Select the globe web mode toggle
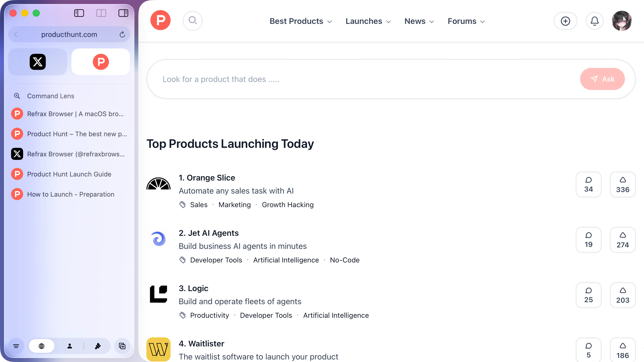 click(42, 346)
